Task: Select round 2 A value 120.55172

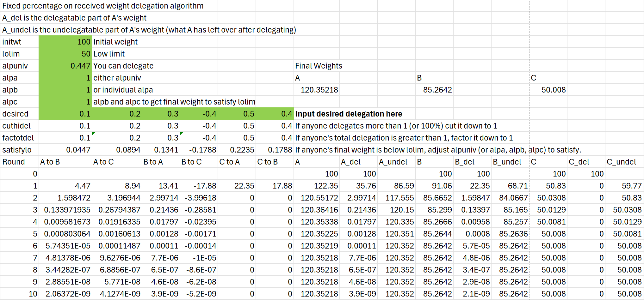Action: [317, 198]
